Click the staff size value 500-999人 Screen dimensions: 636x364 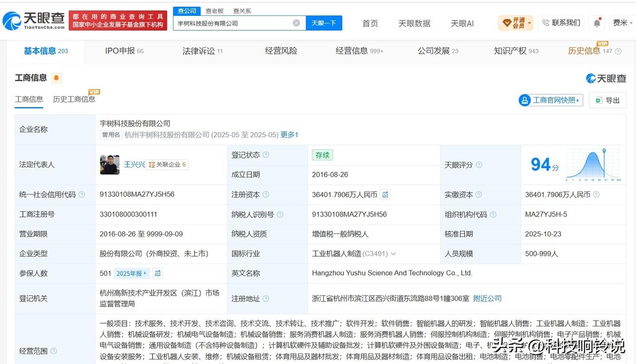tap(542, 254)
